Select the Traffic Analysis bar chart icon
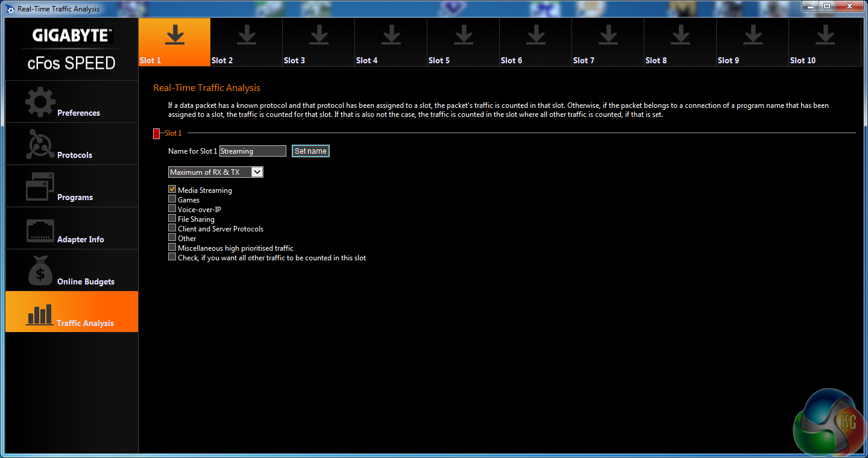The height and width of the screenshot is (458, 868). tap(40, 314)
